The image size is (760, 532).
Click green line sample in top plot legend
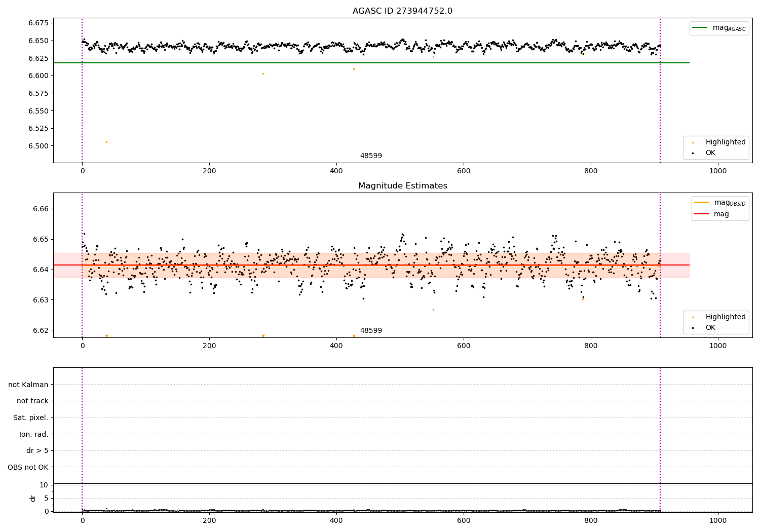pos(700,28)
